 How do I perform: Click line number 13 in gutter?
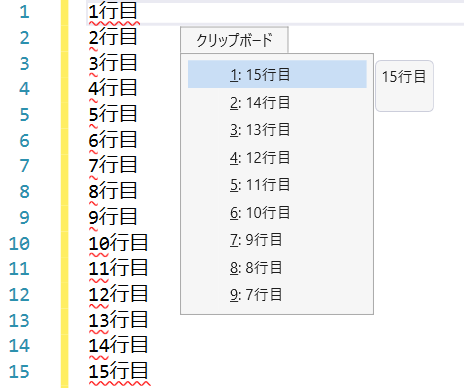[19, 320]
